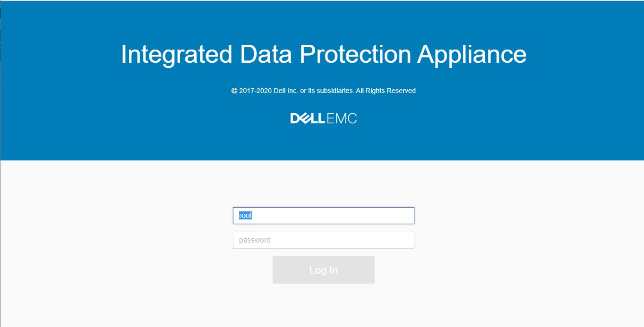
Task: Click the Log In label
Action: (323, 269)
